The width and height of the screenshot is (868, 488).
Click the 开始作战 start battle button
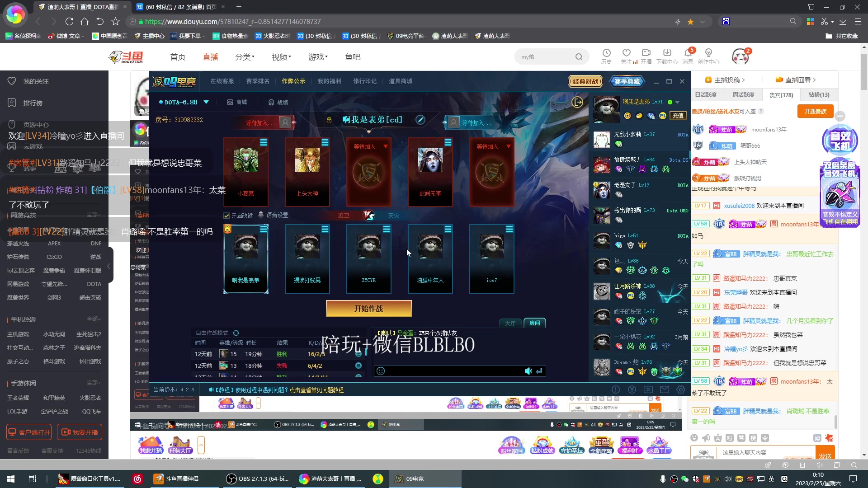coord(368,309)
